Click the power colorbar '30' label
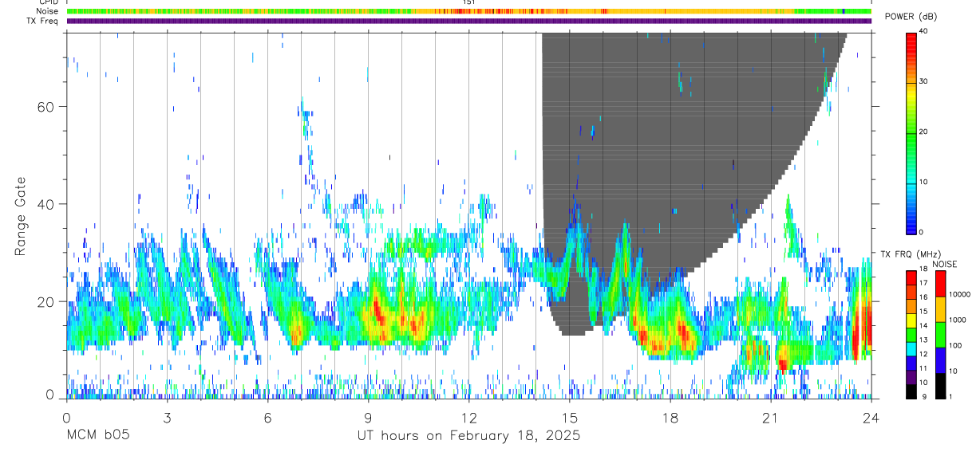The width and height of the screenshot is (980, 452). tap(923, 81)
